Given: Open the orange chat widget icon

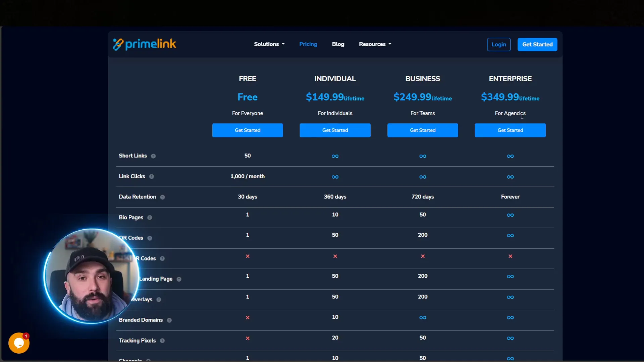Looking at the screenshot, I should 19,343.
